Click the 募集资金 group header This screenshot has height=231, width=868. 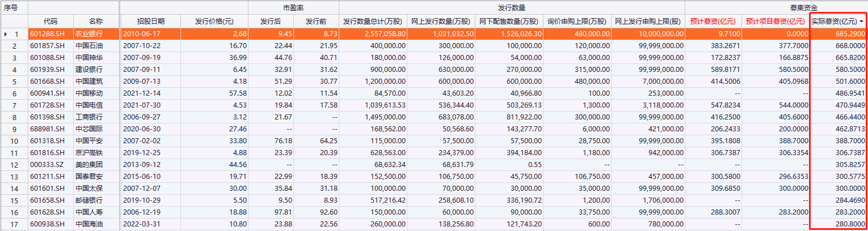pos(775,8)
